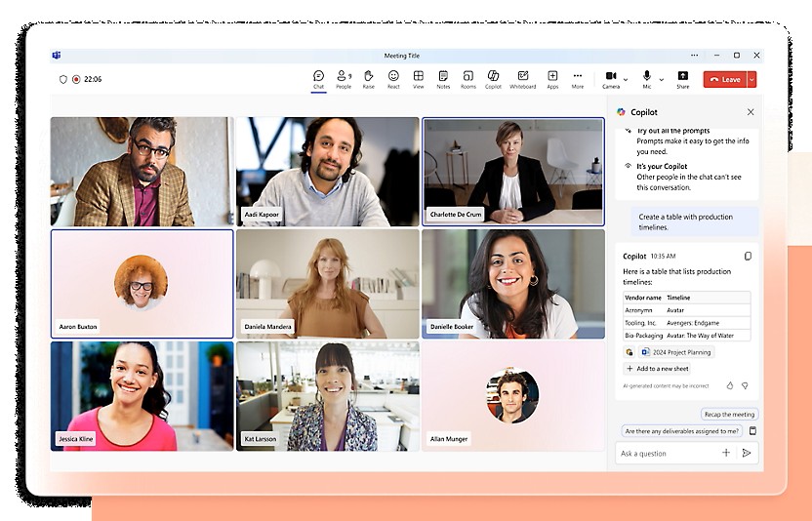812x521 pixels.
Task: Select Danielle Booker's video tile
Action: pyautogui.click(x=513, y=284)
